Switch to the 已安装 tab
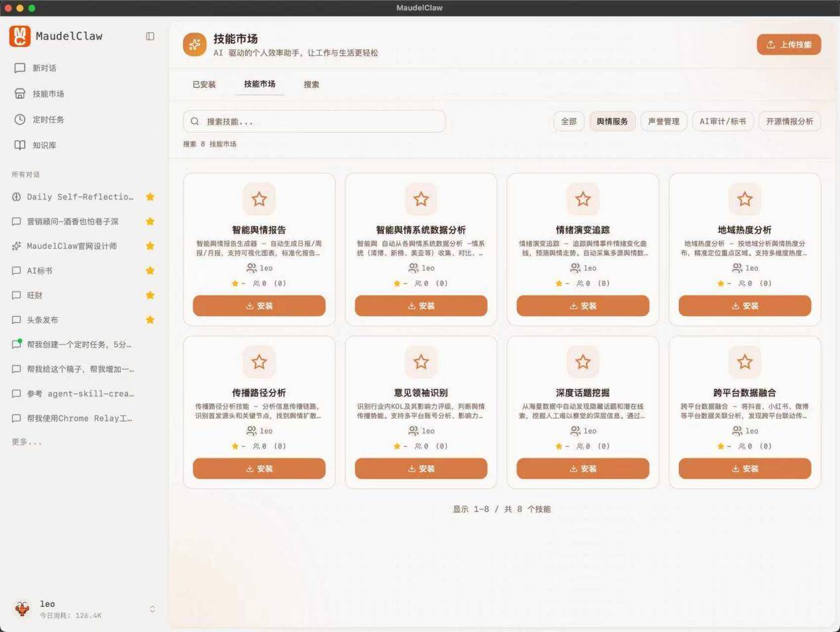Image resolution: width=840 pixels, height=632 pixels. point(204,85)
